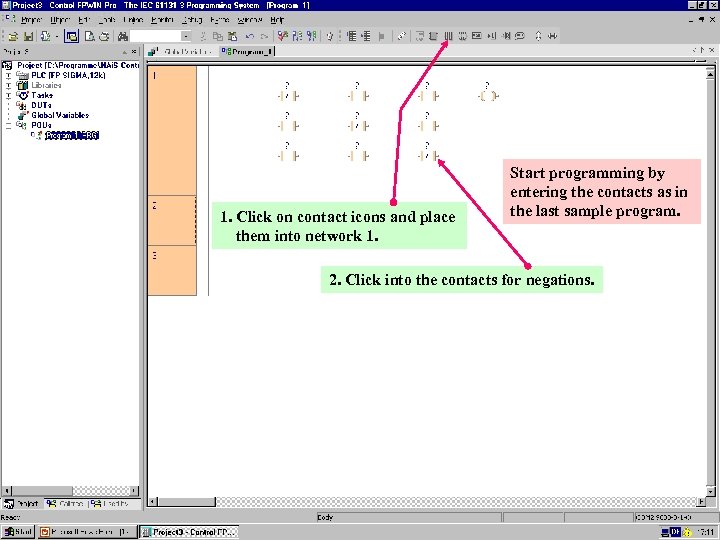Collapse the POUs tree node

8,125
